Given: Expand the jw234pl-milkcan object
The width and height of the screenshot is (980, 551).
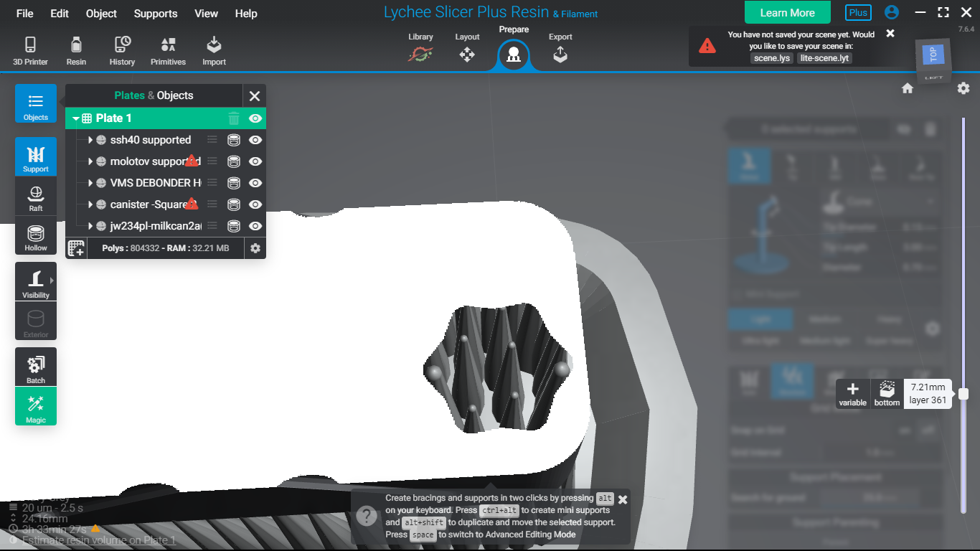Looking at the screenshot, I should pos(90,226).
